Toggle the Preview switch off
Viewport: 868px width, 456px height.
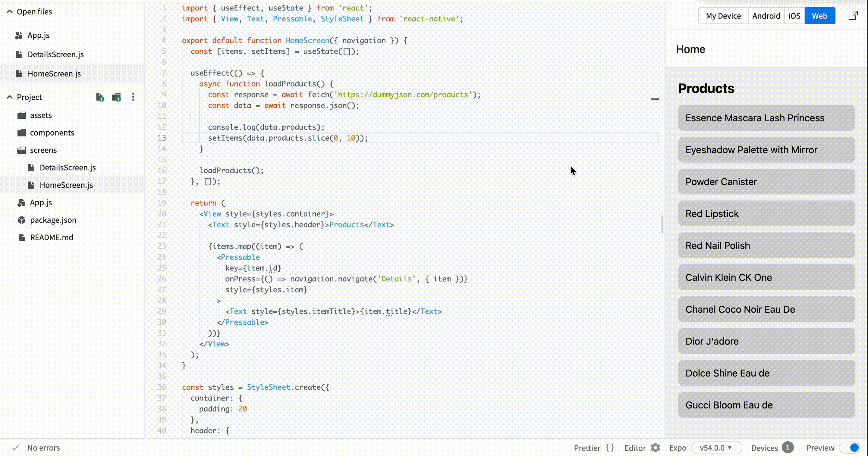coord(850,448)
